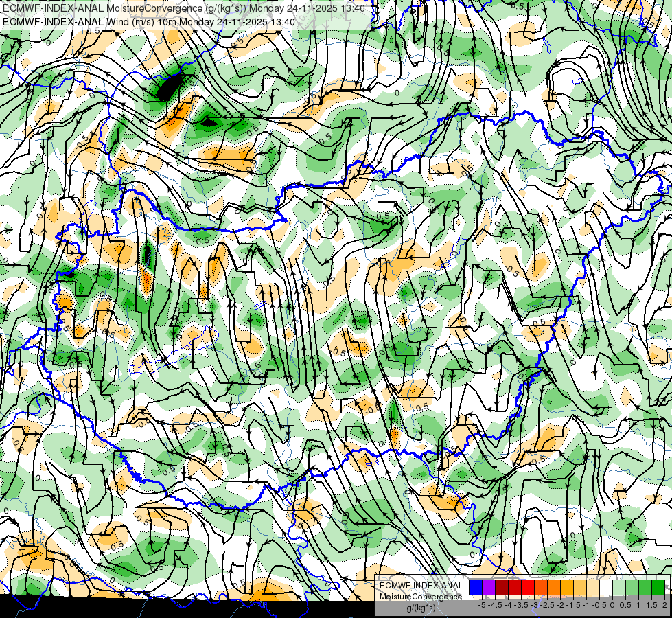Screen dimensions: 672x618
Task: Click the -5 legend tick label
Action: point(482,605)
